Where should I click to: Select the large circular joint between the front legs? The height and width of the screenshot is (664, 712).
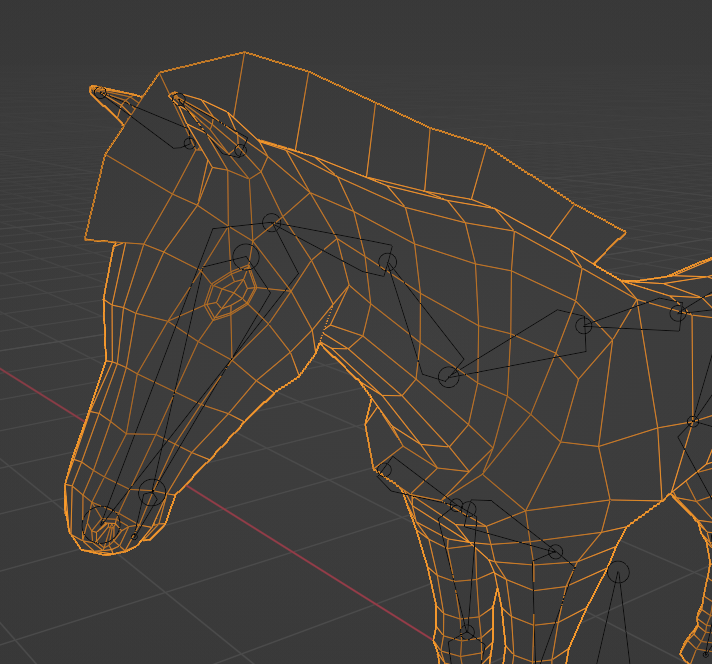[x=619, y=571]
